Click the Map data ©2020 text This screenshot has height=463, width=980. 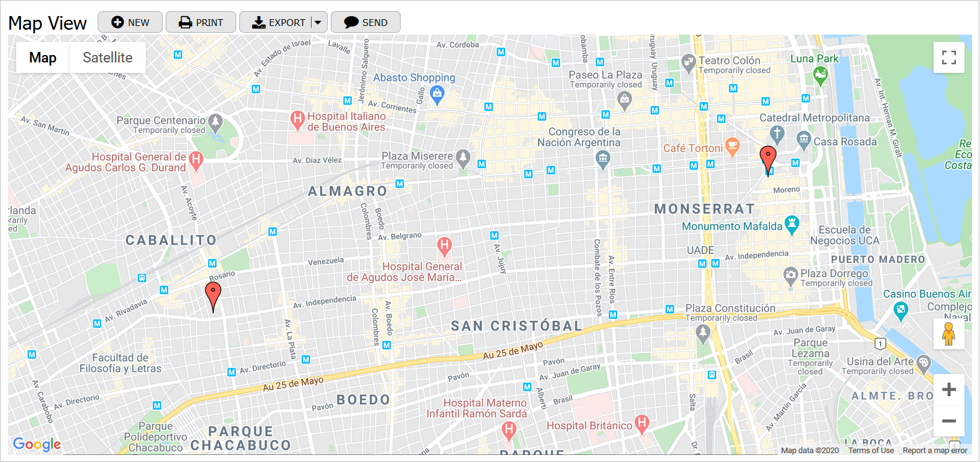(x=810, y=451)
